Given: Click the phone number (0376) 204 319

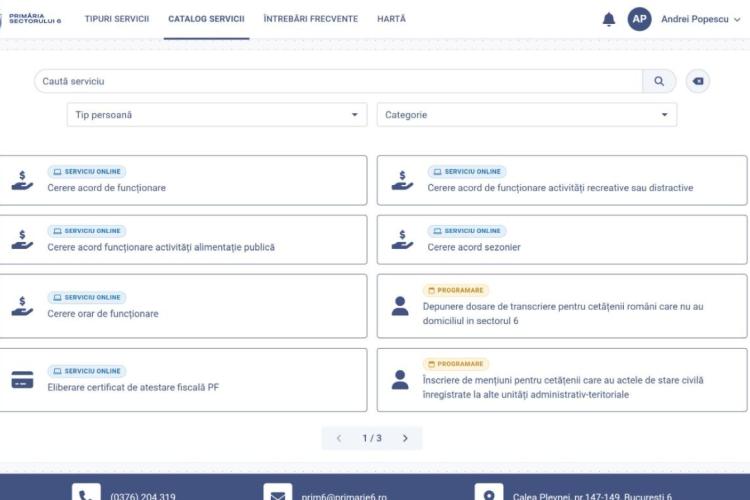Looking at the screenshot, I should point(143,496).
